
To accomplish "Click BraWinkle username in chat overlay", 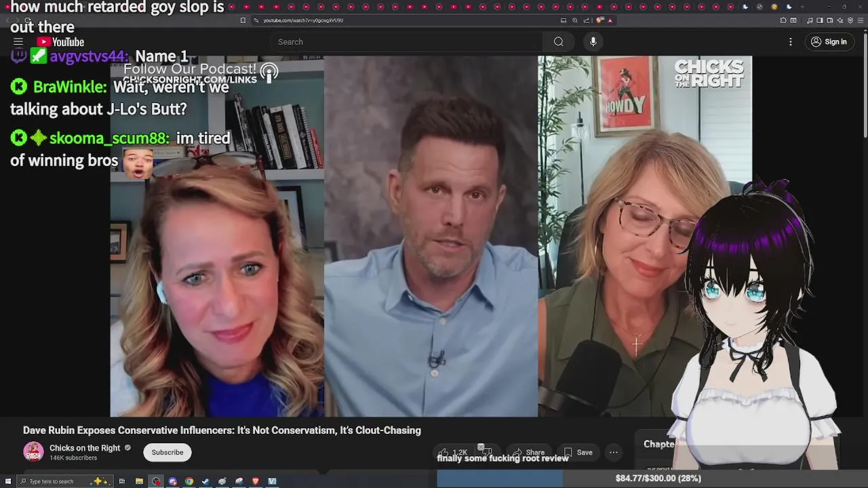I will click(x=70, y=87).
